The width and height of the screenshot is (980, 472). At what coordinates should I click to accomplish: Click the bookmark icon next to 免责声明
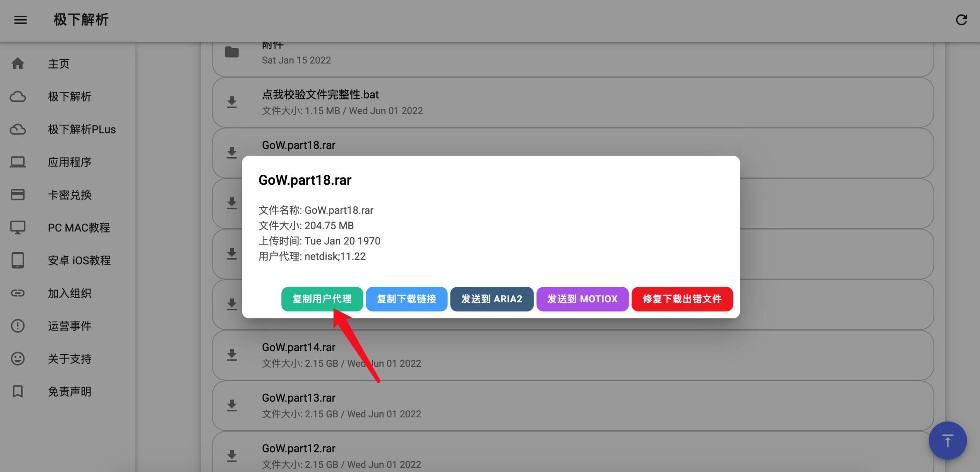tap(18, 391)
